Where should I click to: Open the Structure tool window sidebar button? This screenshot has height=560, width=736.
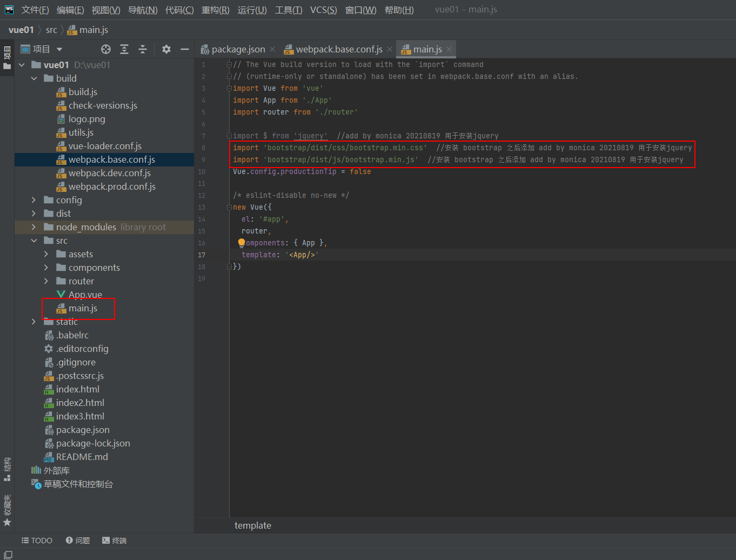pyautogui.click(x=7, y=469)
